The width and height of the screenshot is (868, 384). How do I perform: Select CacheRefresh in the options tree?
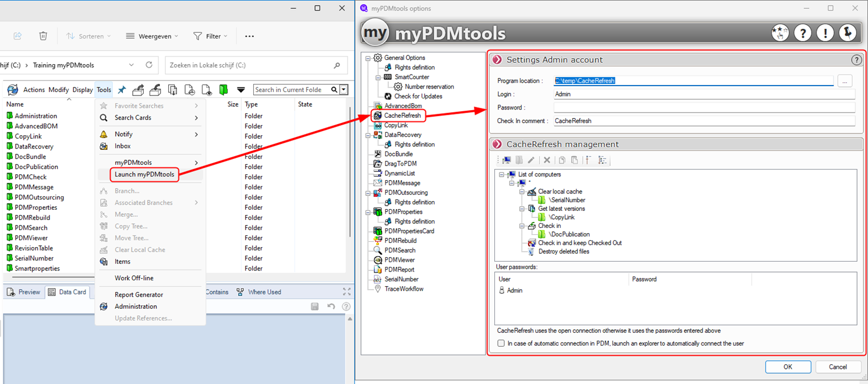[x=402, y=115]
